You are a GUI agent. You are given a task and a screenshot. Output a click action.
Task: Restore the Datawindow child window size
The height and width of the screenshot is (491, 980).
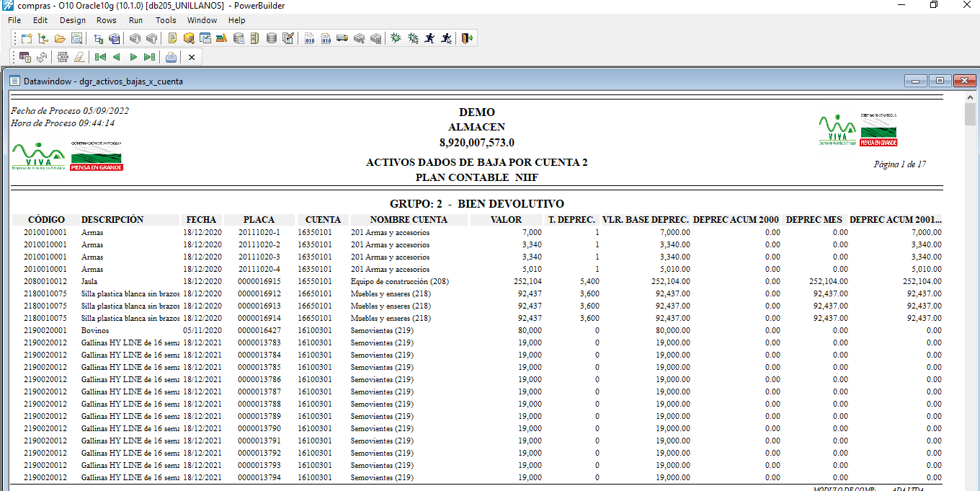coord(940,81)
